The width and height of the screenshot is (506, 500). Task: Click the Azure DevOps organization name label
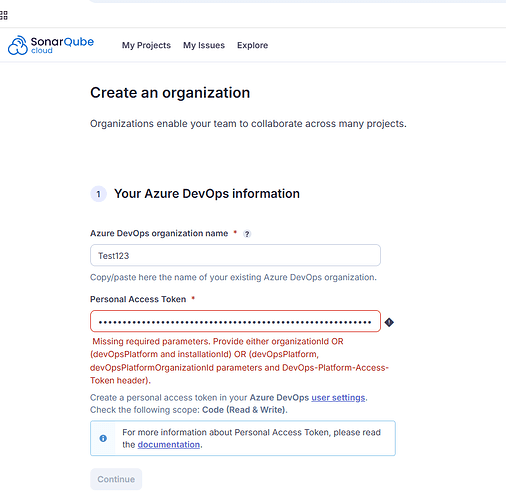[159, 233]
